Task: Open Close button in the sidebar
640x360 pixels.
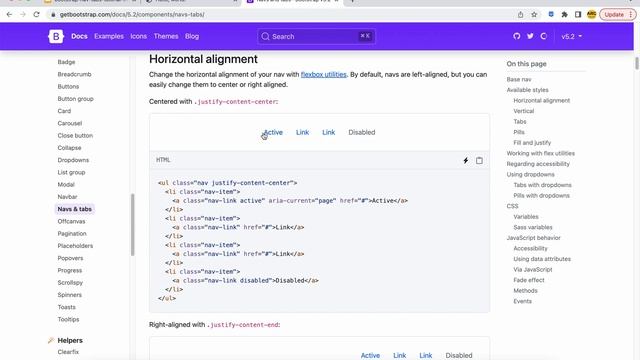Action: tap(75, 136)
